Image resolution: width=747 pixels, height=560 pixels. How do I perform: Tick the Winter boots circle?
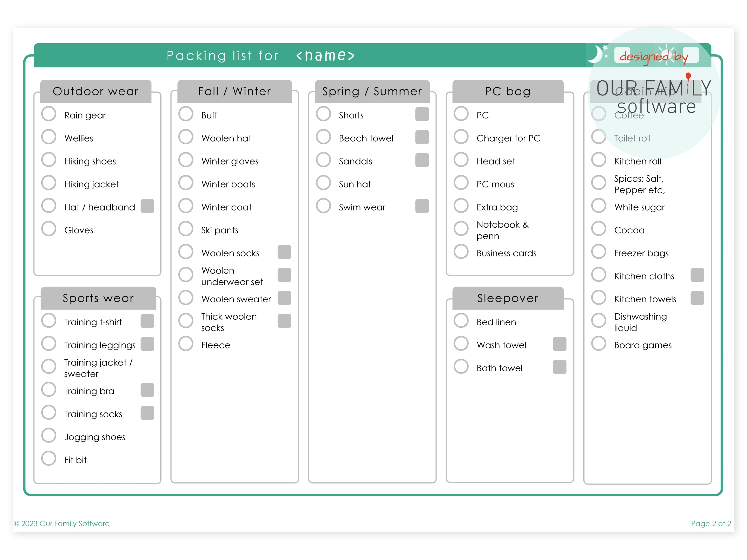[186, 183]
